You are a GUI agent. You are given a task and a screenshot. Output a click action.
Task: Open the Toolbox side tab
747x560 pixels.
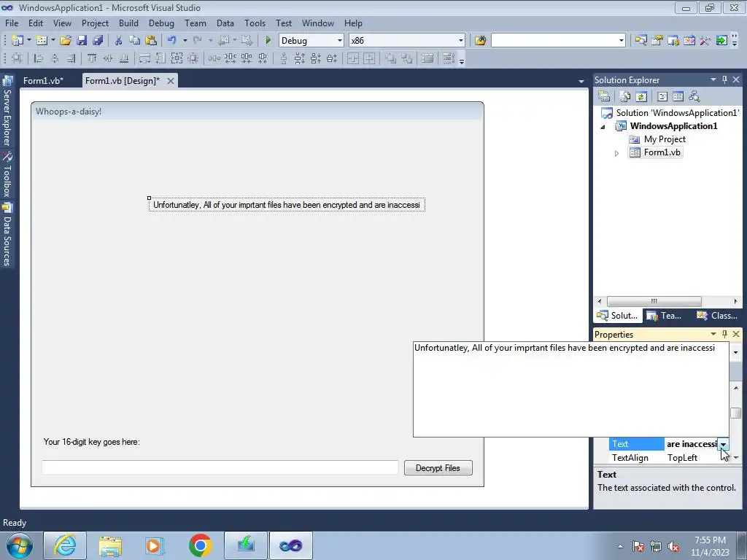pyautogui.click(x=7, y=174)
